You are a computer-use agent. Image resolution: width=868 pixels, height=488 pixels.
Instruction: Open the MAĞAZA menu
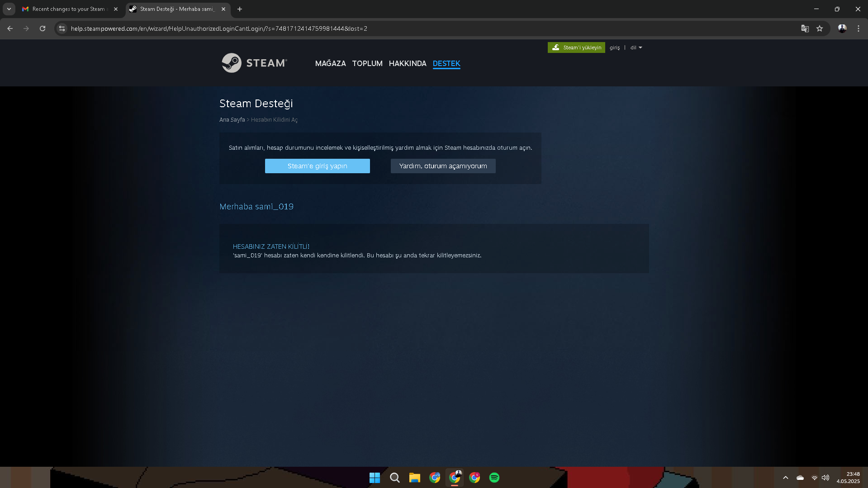click(331, 63)
